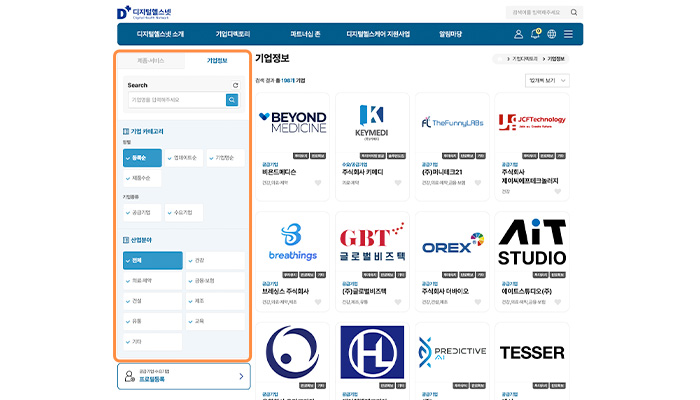Click the (주)글로벌비즈텍 company name

pos(364,291)
